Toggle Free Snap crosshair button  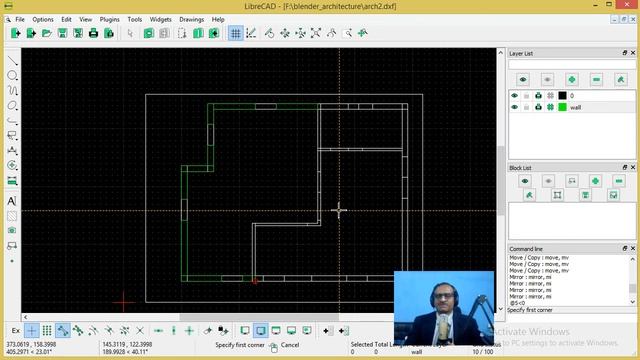coord(31,331)
